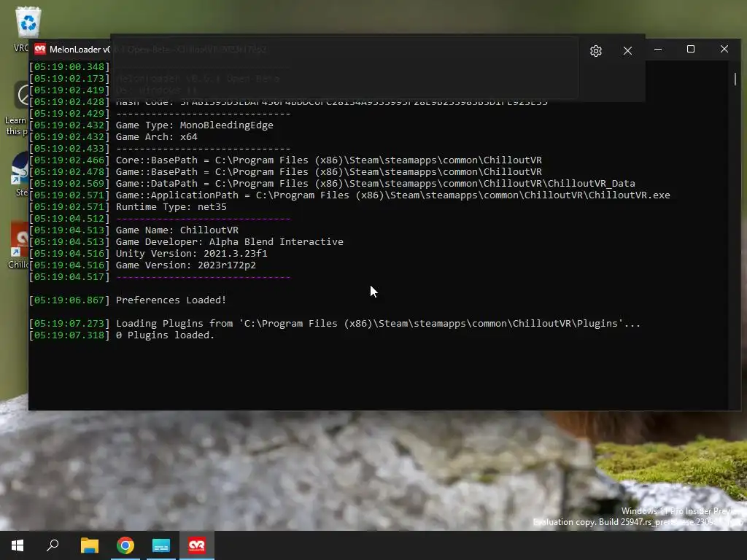Click the 'Game Arch: x64' line

[x=157, y=137]
